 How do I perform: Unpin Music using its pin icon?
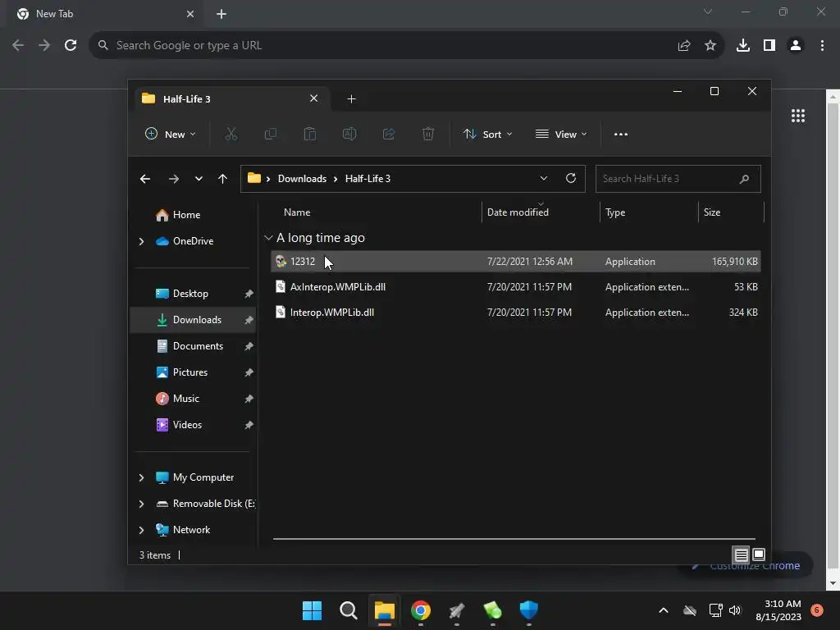tap(249, 399)
